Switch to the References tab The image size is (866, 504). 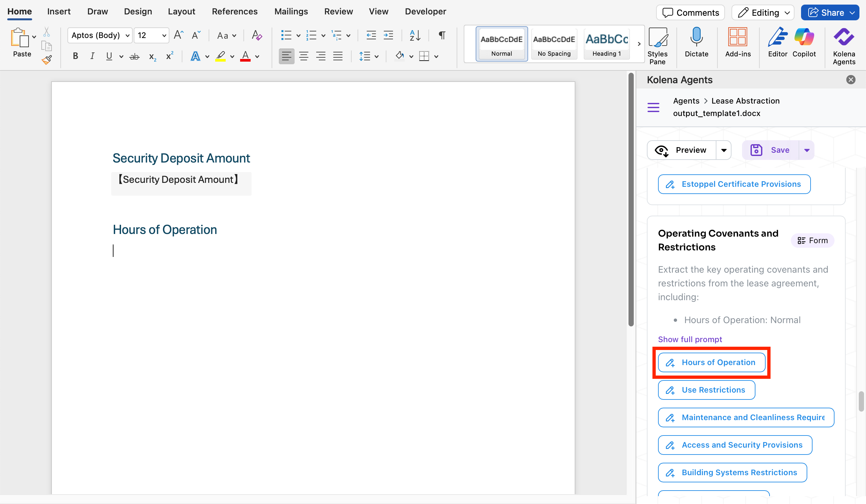(234, 11)
